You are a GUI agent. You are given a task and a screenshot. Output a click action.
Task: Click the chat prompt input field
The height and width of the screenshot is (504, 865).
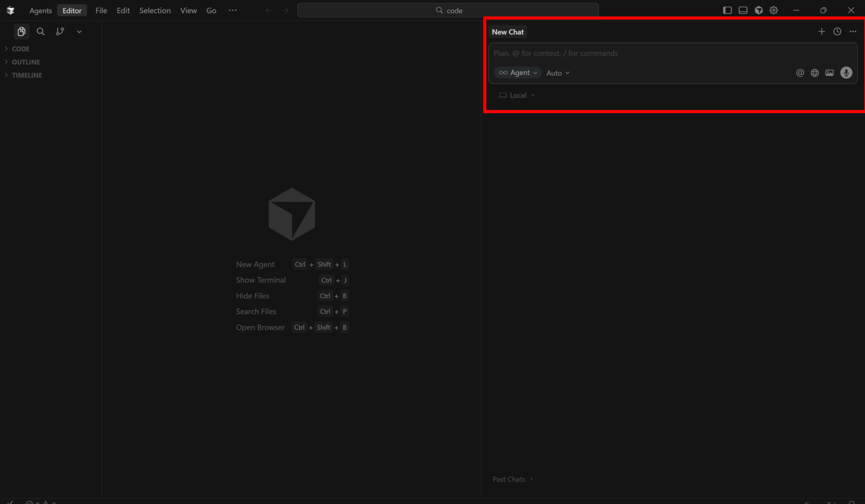(x=672, y=53)
